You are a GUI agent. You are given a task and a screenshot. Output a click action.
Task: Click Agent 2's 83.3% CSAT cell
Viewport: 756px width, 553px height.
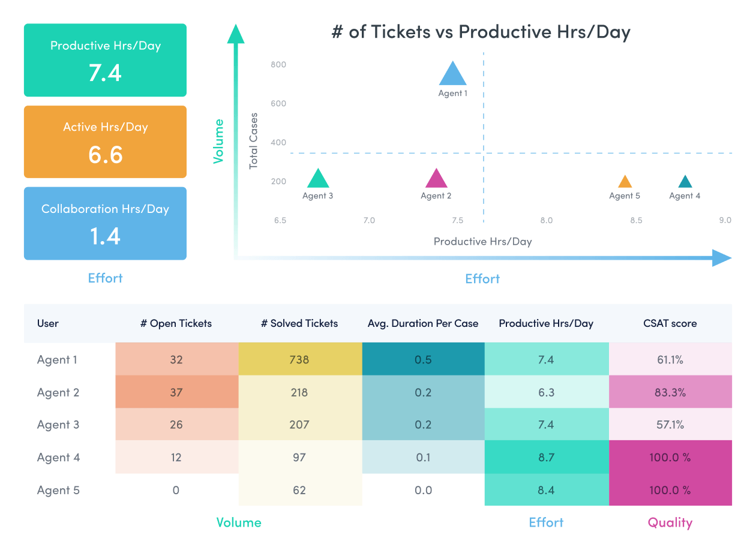[670, 392]
